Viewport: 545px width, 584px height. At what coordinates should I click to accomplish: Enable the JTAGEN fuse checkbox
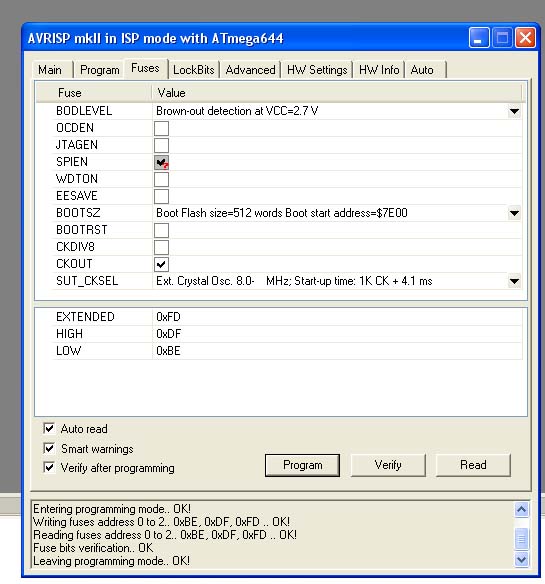pyautogui.click(x=161, y=145)
